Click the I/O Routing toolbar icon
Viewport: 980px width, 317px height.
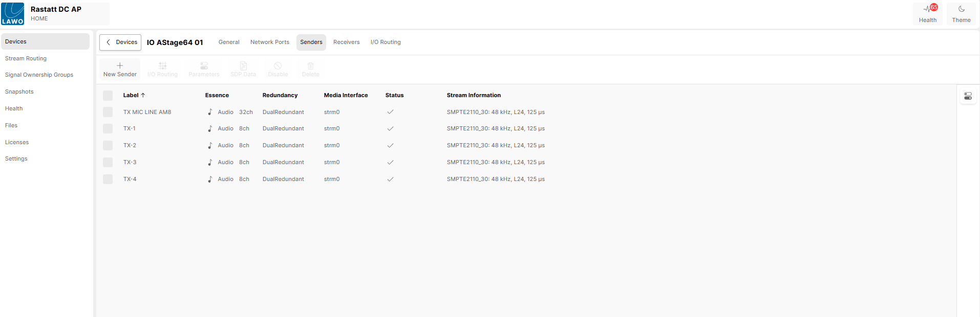click(162, 66)
